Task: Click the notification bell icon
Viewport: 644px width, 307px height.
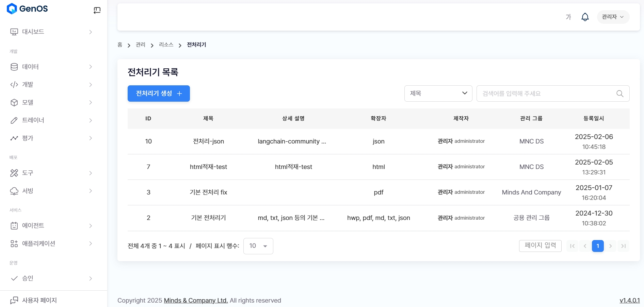Action: click(x=585, y=17)
